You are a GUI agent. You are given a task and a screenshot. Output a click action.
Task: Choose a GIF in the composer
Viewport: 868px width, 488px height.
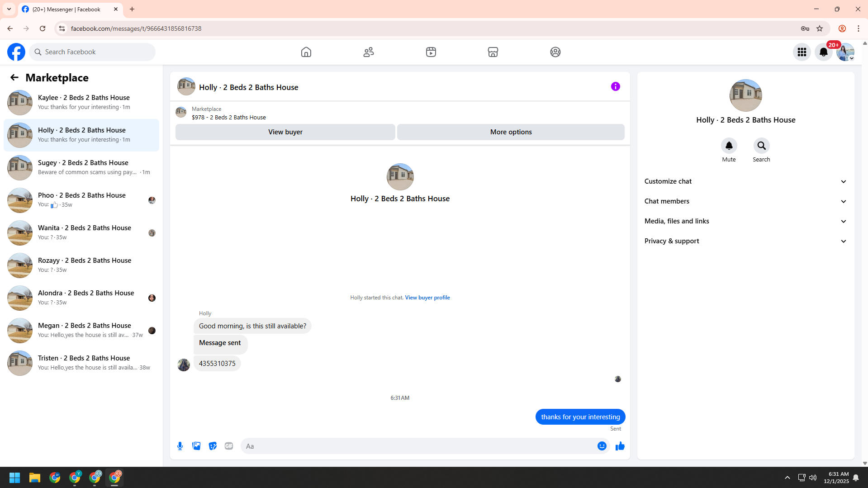tap(229, 446)
